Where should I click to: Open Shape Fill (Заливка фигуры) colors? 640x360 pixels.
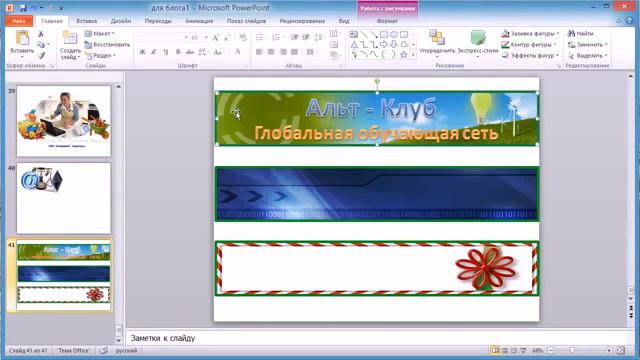[530, 33]
